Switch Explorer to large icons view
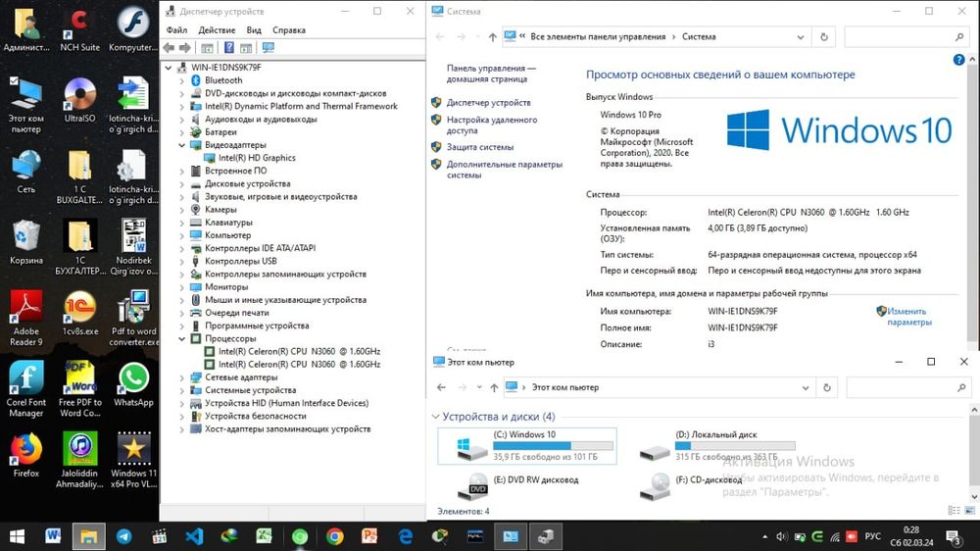Viewport: 980px width, 551px height. pyautogui.click(x=969, y=511)
